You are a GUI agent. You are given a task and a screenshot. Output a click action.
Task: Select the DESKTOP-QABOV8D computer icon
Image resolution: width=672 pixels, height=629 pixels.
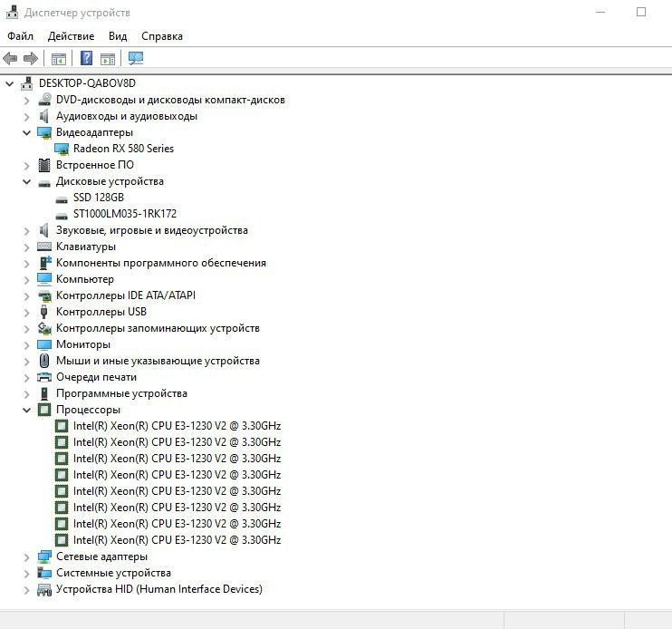(27, 83)
